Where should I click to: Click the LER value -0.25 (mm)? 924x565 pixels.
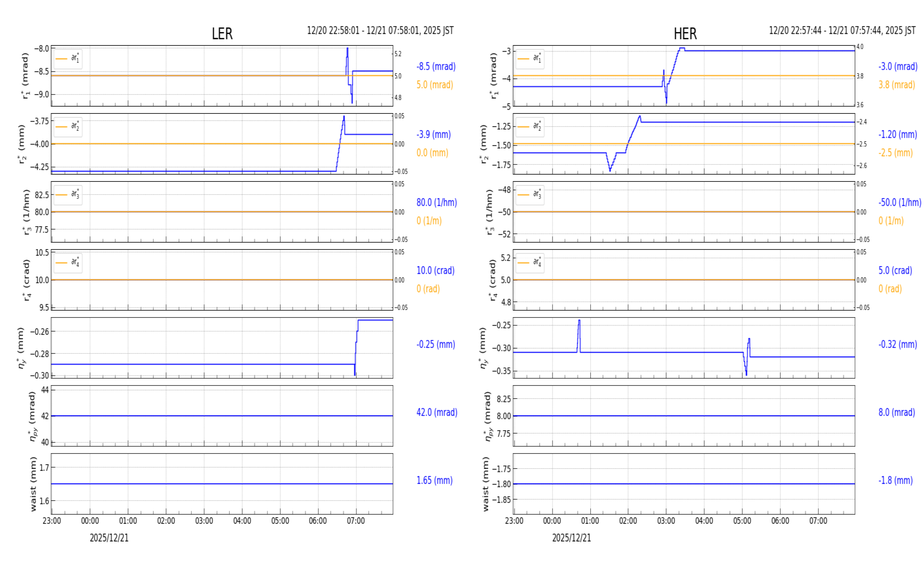(x=436, y=345)
